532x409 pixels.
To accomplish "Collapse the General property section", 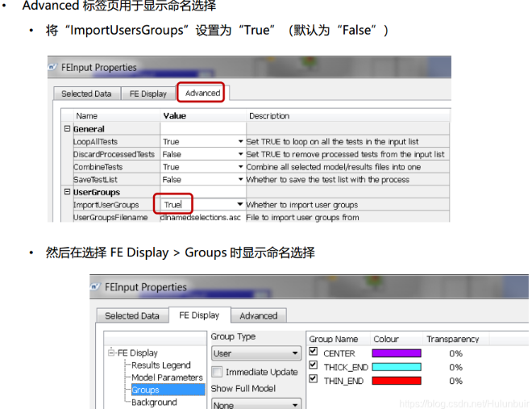I will tap(68, 129).
